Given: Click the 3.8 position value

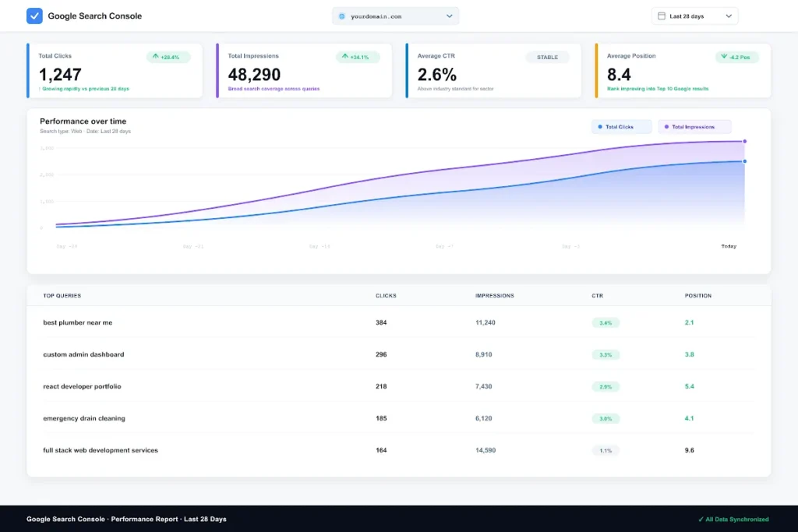Looking at the screenshot, I should coord(689,354).
